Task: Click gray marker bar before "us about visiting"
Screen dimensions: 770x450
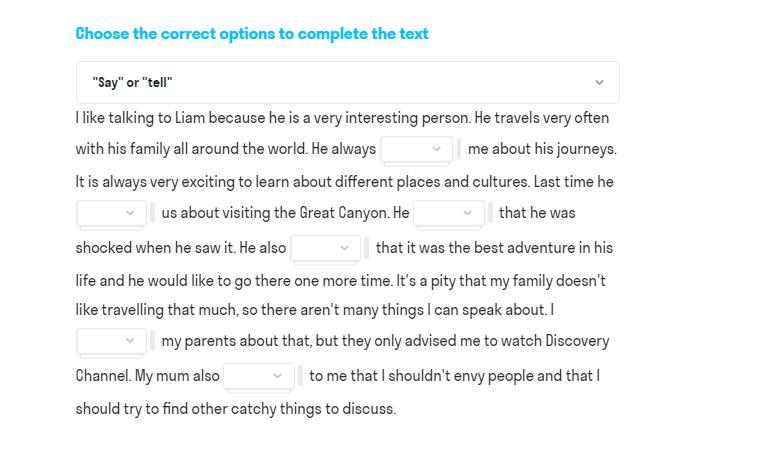Action: (152, 213)
